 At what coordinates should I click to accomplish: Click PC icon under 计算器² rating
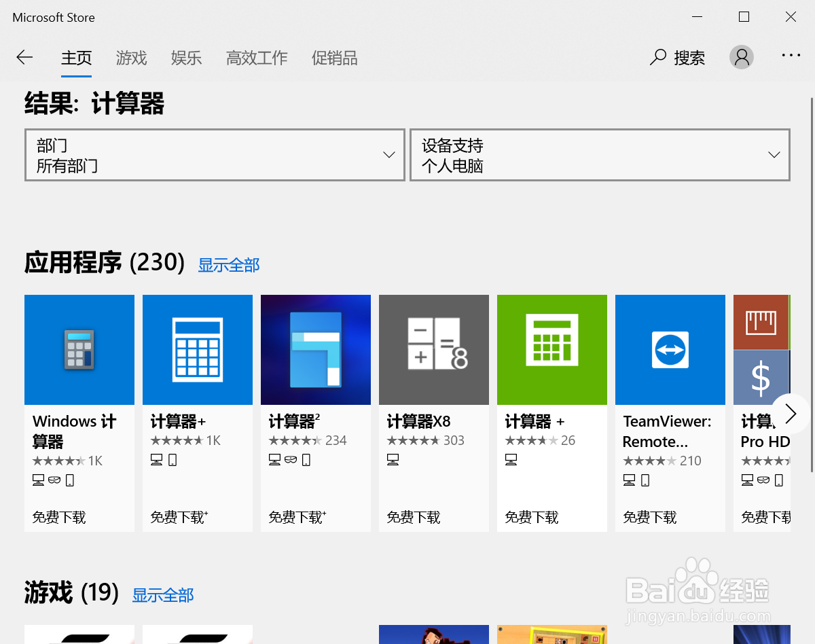click(x=275, y=460)
